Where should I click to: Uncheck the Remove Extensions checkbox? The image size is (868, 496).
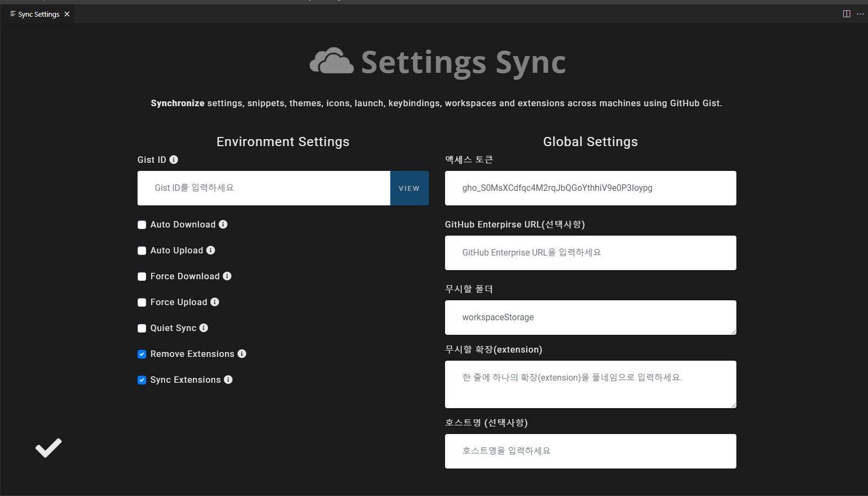click(x=142, y=354)
